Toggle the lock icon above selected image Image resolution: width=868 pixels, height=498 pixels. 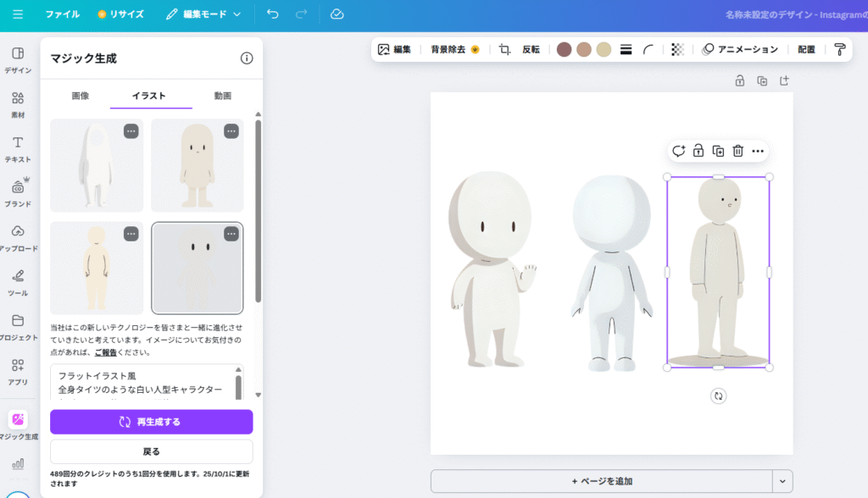point(698,151)
